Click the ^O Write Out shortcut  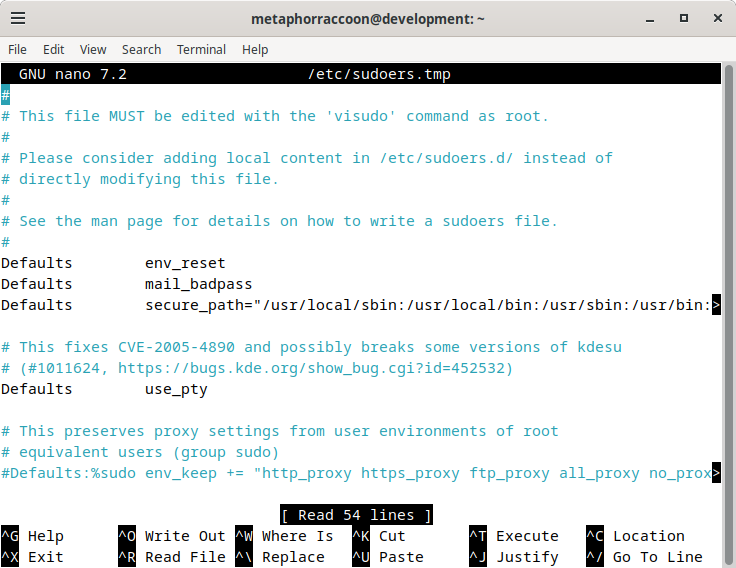(x=172, y=536)
